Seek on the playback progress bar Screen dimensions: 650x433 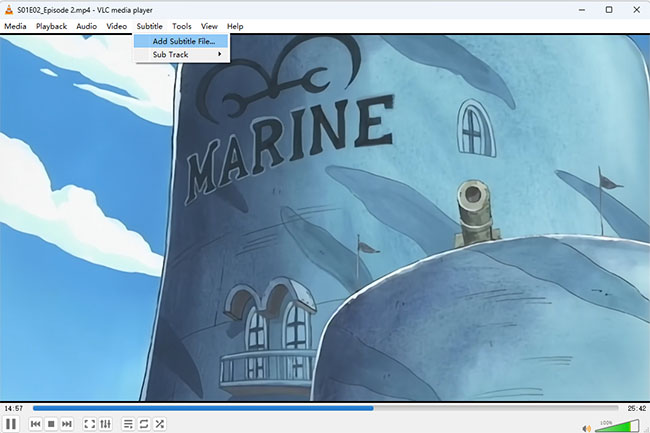click(325, 408)
